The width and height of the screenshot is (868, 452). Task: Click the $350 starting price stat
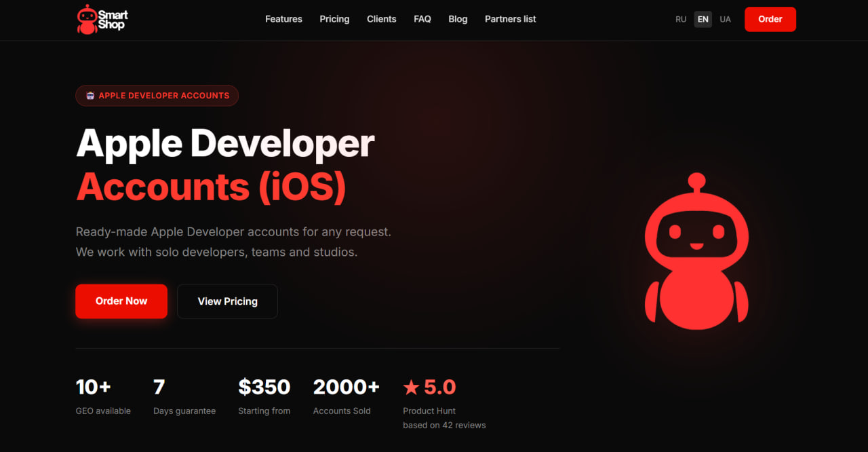point(264,396)
